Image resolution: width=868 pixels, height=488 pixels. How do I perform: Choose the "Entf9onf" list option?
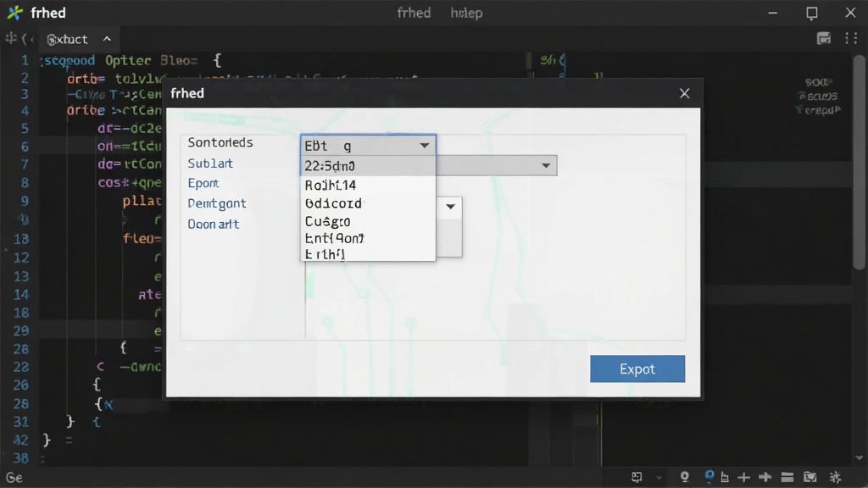tap(368, 238)
